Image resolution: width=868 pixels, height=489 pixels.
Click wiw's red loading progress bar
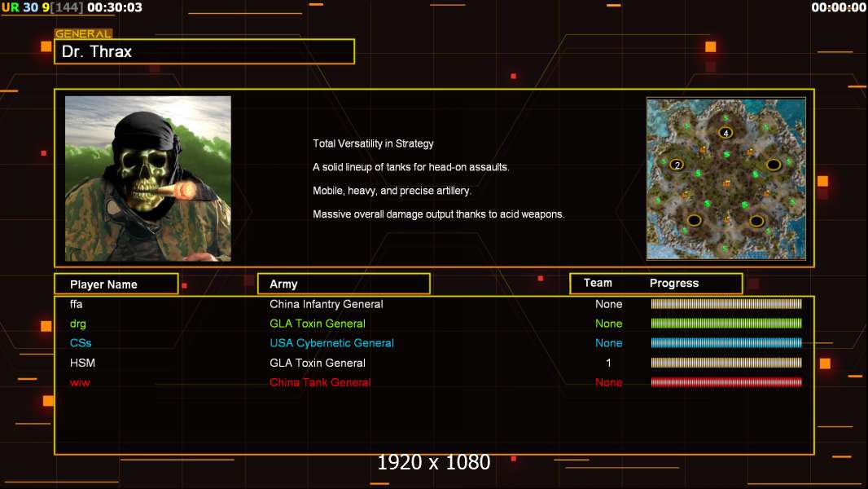[726, 382]
